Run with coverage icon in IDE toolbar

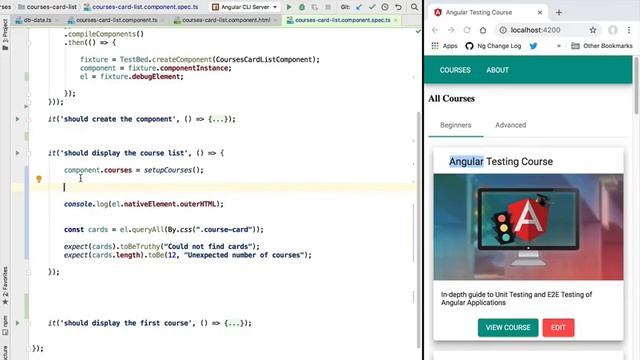pyautogui.click(x=315, y=7)
